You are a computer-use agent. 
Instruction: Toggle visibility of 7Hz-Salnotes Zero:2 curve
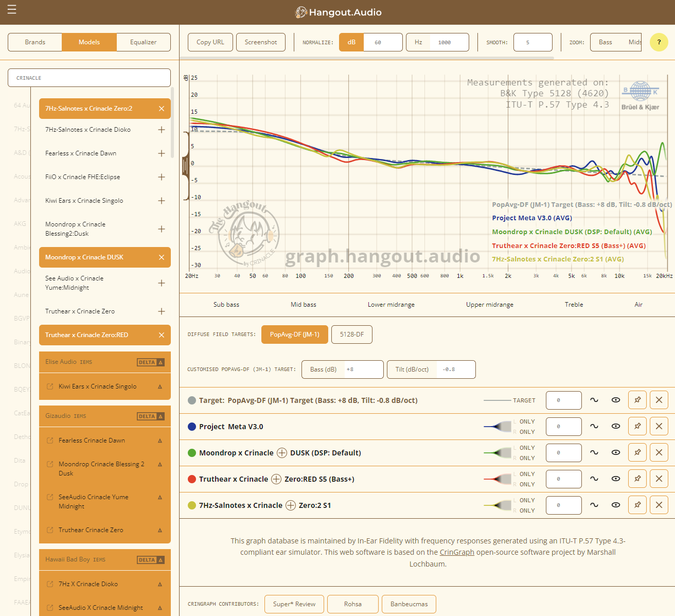tap(616, 505)
